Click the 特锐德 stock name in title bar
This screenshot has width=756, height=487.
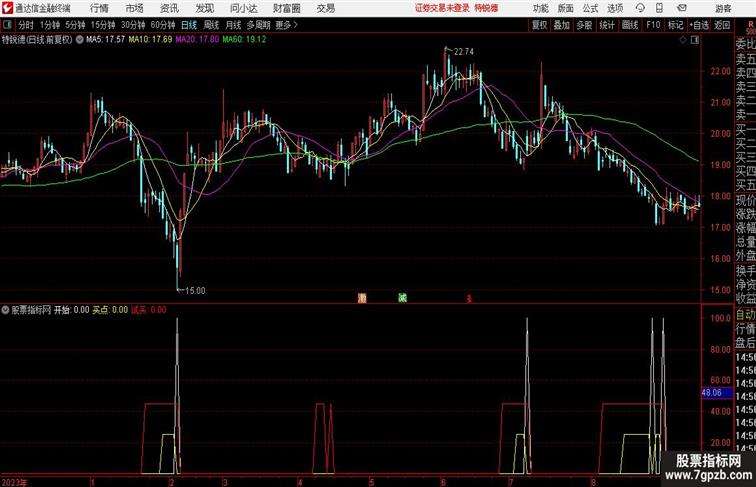click(x=486, y=8)
